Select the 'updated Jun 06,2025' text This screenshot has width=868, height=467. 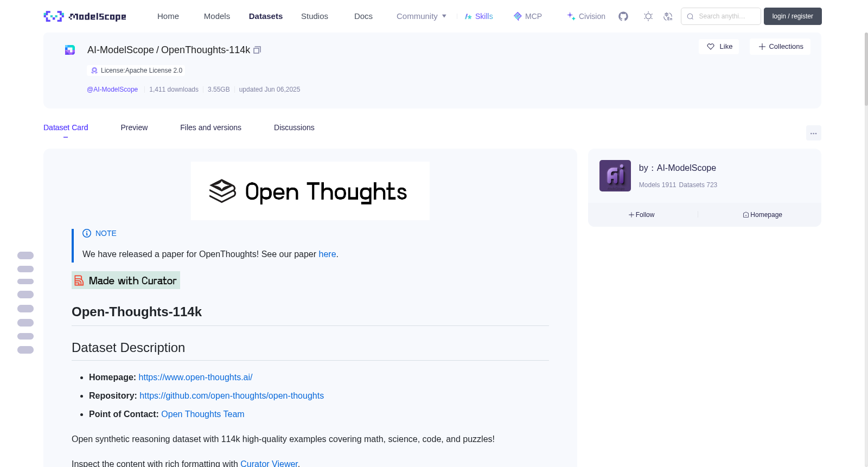pos(270,89)
